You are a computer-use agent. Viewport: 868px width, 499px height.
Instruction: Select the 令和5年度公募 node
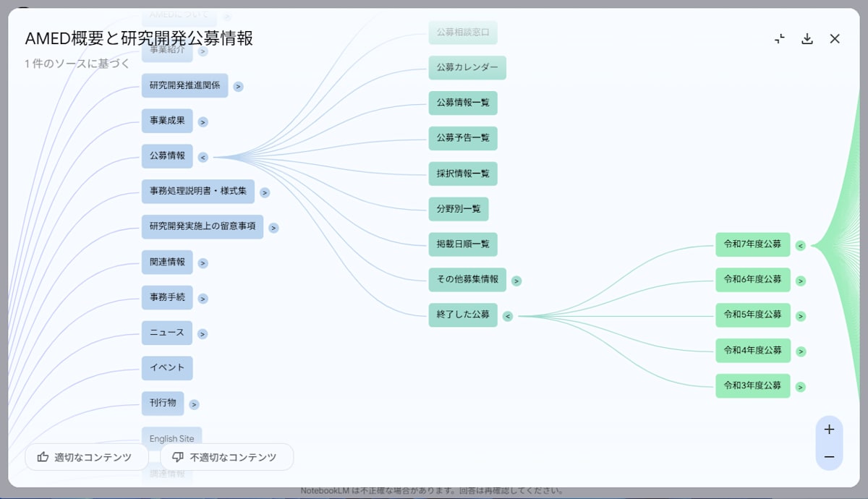pyautogui.click(x=753, y=315)
